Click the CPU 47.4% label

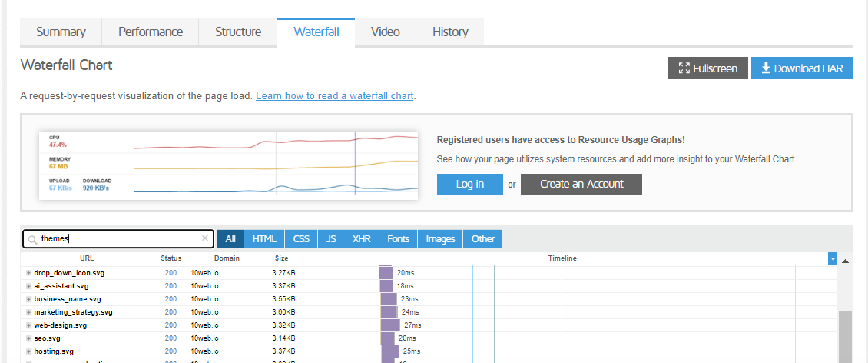click(58, 142)
